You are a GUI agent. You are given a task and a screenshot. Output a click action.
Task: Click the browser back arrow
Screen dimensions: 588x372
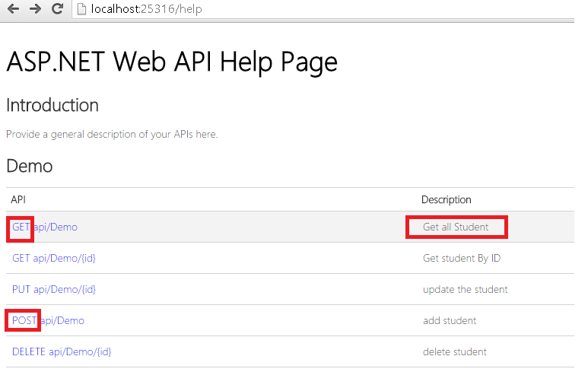[x=11, y=10]
